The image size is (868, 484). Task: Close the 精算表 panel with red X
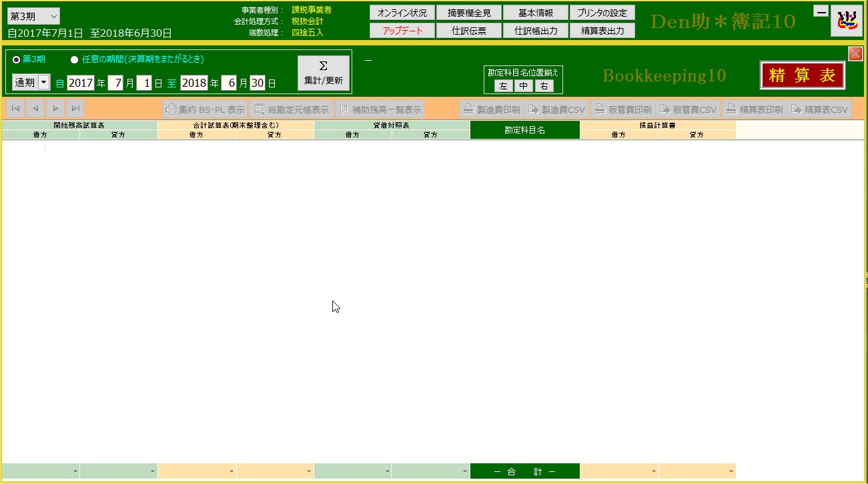(x=855, y=53)
